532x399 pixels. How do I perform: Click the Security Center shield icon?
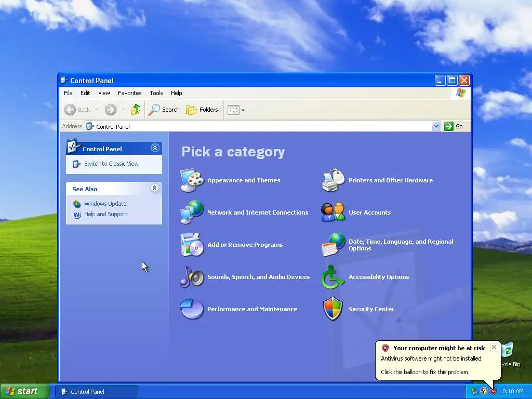[333, 309]
